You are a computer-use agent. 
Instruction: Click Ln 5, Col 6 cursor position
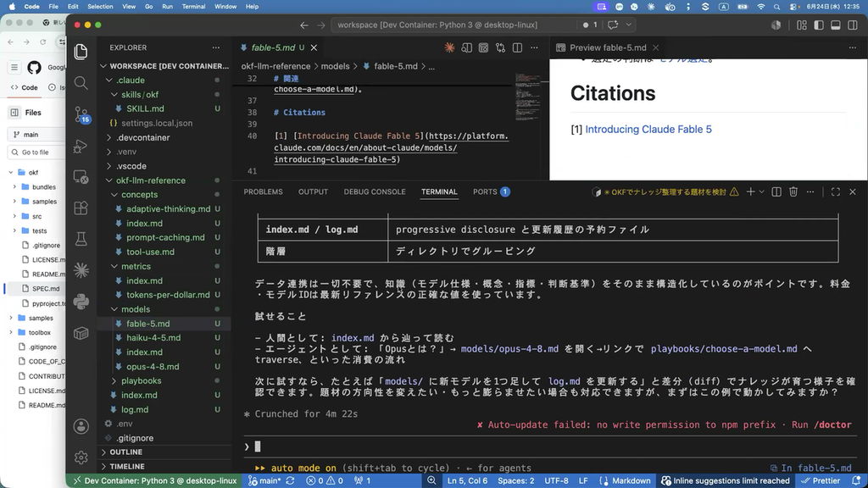tap(467, 481)
